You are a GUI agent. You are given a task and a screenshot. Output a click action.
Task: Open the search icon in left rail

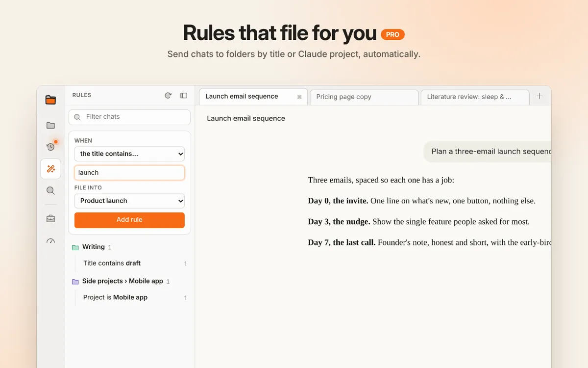click(50, 190)
